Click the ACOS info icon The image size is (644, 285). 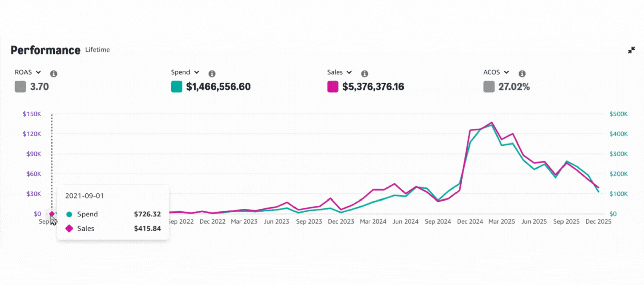point(522,74)
